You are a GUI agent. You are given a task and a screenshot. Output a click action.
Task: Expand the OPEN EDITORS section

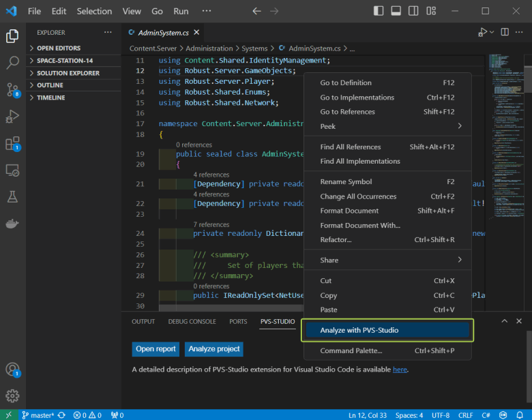tap(58, 48)
